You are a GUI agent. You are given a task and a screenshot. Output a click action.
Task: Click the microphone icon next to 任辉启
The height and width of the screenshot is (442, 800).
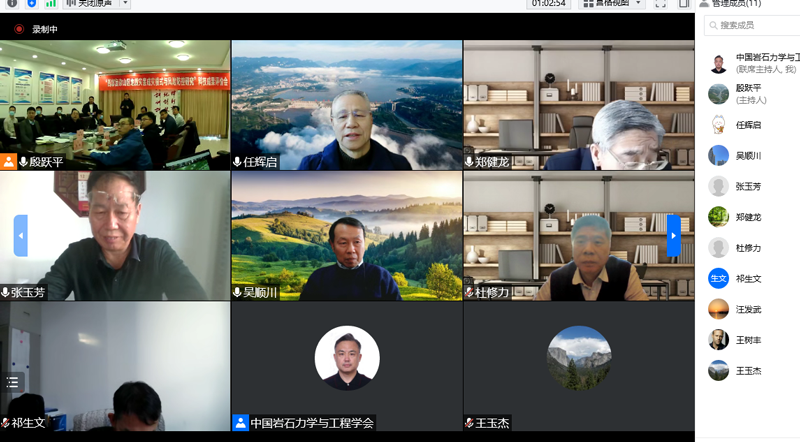click(x=238, y=162)
